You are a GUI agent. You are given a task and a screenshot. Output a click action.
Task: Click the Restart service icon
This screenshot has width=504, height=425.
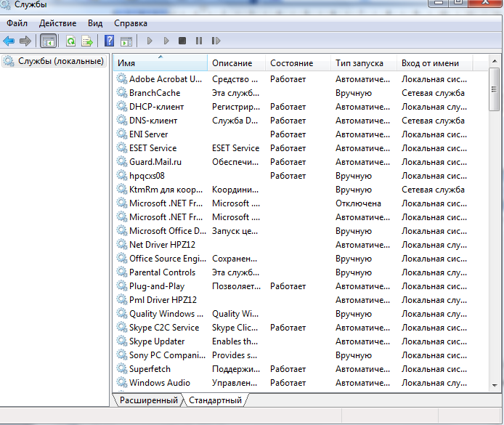tap(216, 41)
